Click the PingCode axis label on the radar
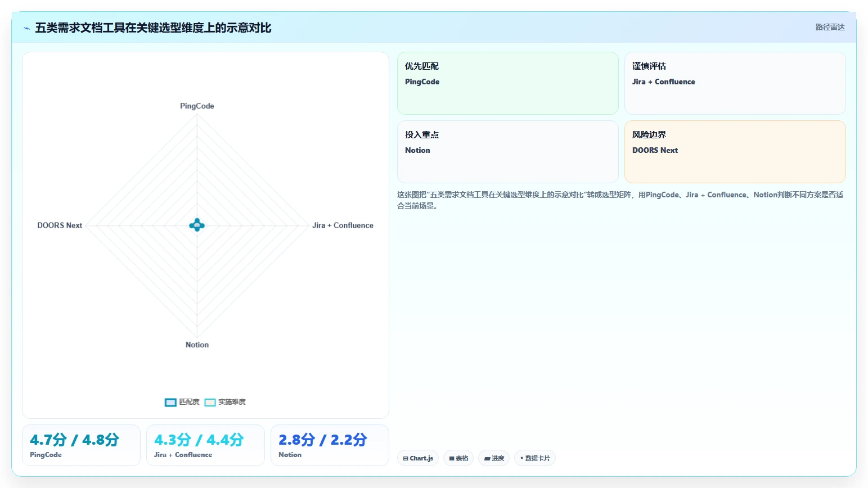The image size is (868, 488). point(197,106)
